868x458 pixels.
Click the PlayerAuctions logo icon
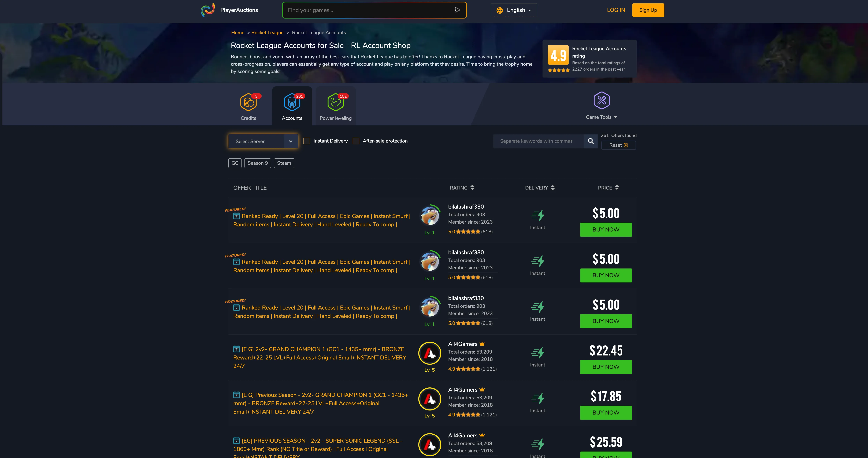click(x=208, y=10)
